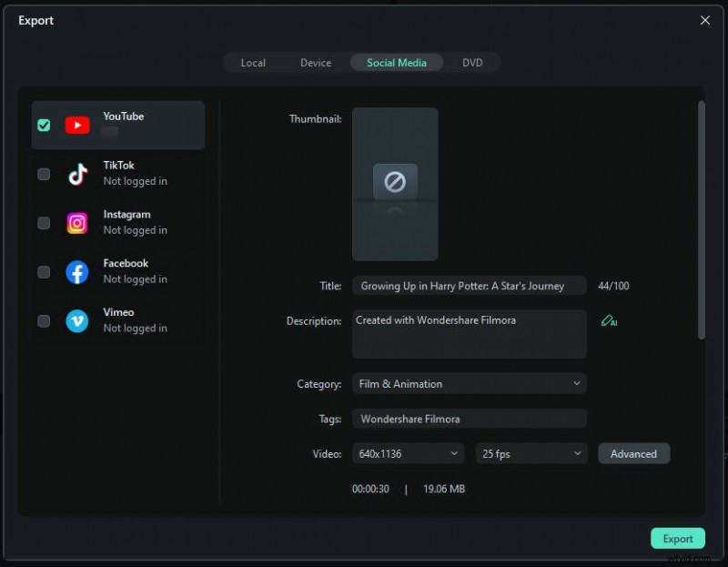Image resolution: width=728 pixels, height=567 pixels.
Task: Select the Instagram platform icon
Action: [x=77, y=223]
